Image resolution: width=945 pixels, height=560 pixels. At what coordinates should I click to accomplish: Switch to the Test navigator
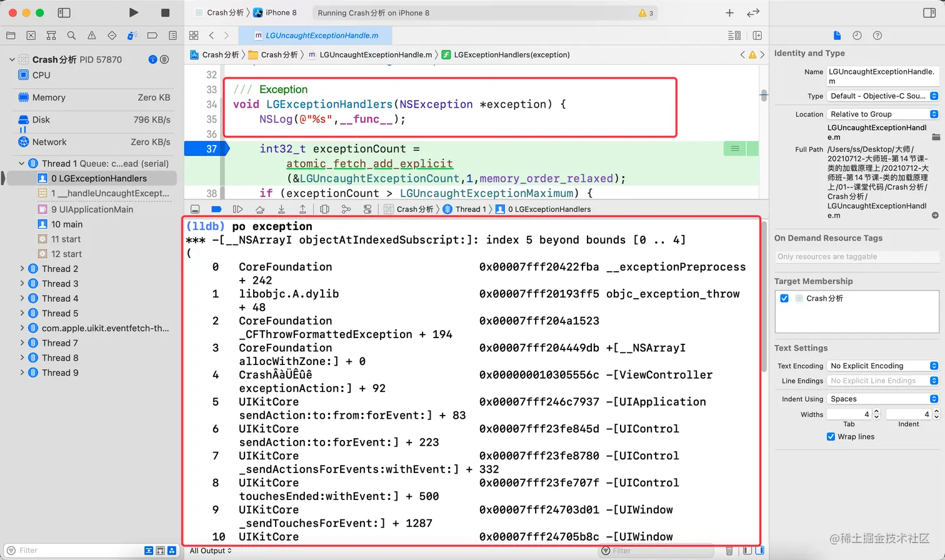pos(112,36)
